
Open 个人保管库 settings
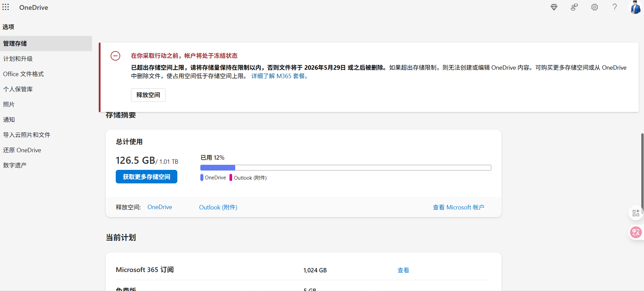[46, 89]
